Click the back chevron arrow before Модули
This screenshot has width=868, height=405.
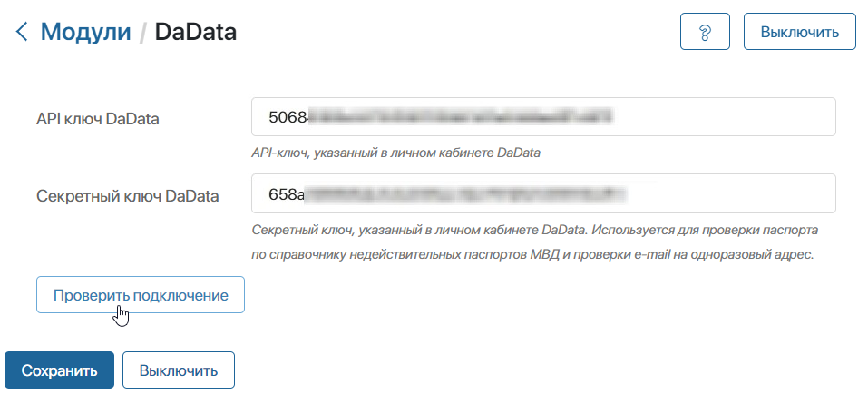click(x=22, y=32)
